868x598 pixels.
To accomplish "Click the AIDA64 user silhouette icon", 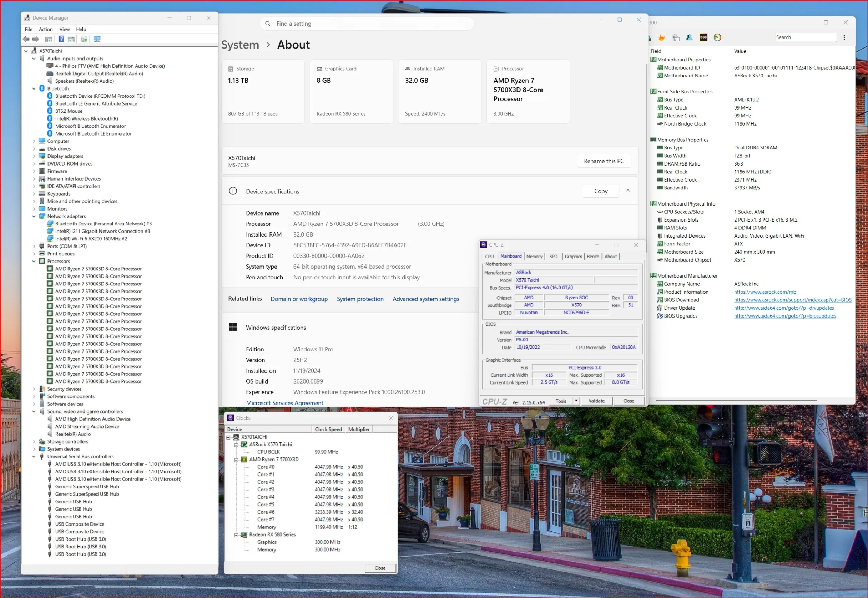I will 689,37.
